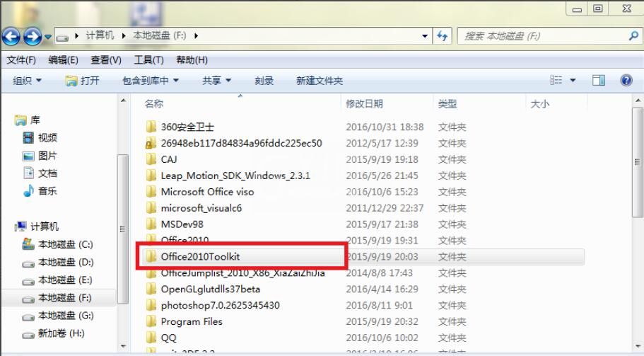Expand the arrow after 本地磁盘 (F:) in the path

(x=196, y=36)
